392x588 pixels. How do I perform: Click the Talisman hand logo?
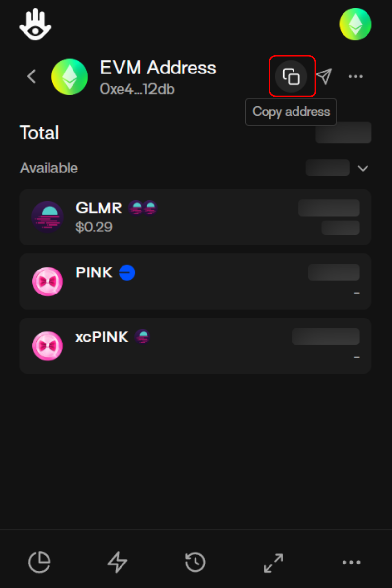(x=35, y=25)
